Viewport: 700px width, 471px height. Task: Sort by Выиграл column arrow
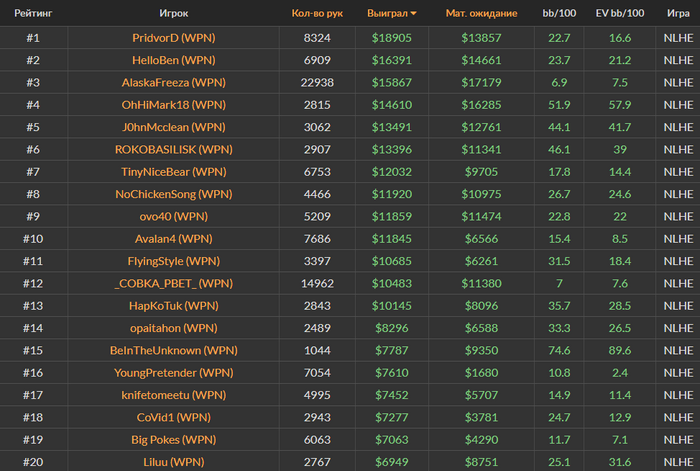point(413,14)
